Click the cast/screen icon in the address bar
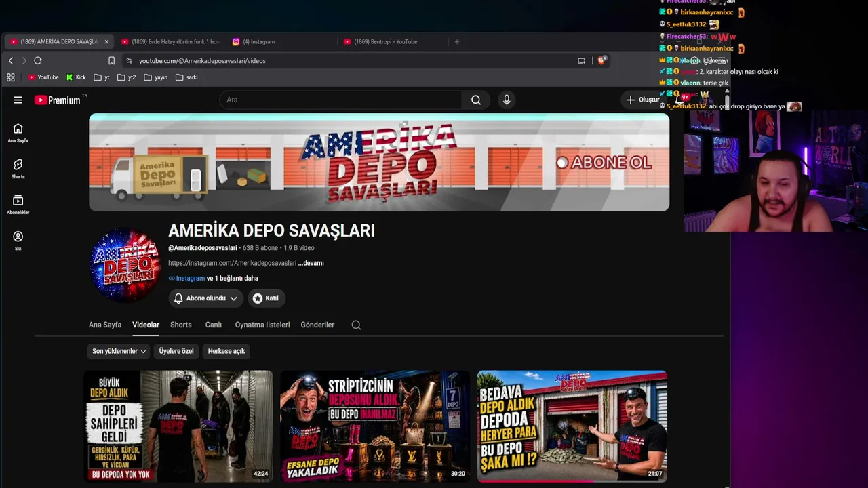 pos(581,60)
